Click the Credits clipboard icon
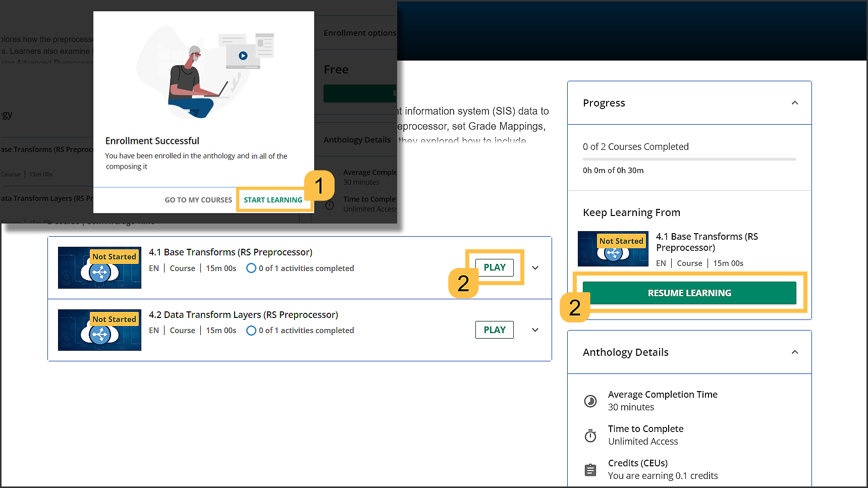 [590, 470]
